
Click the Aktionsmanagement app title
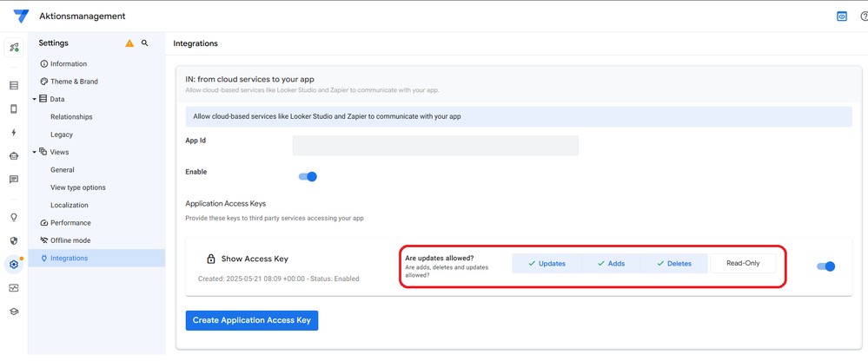tap(83, 16)
